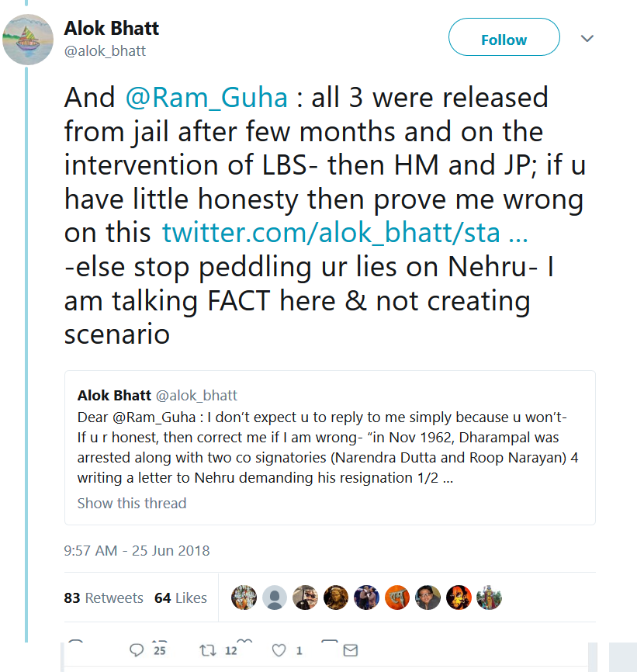Click the reply speech bubble icon
The image size is (637, 672).
click(x=137, y=649)
